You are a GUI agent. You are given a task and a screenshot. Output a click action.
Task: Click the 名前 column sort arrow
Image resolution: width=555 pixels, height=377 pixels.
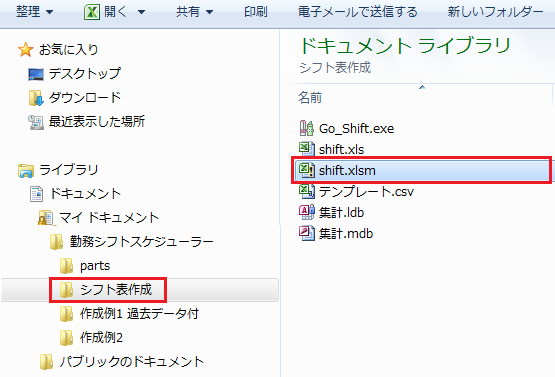[x=422, y=87]
